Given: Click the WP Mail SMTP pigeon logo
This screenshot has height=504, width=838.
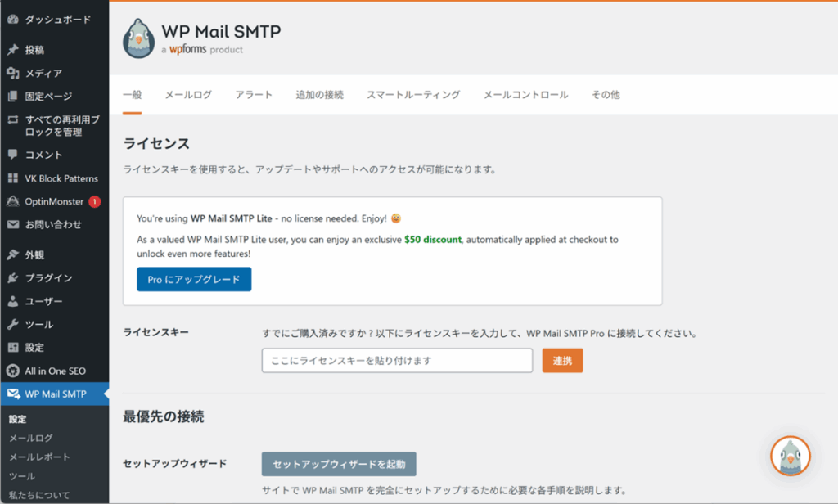Looking at the screenshot, I should [138, 38].
